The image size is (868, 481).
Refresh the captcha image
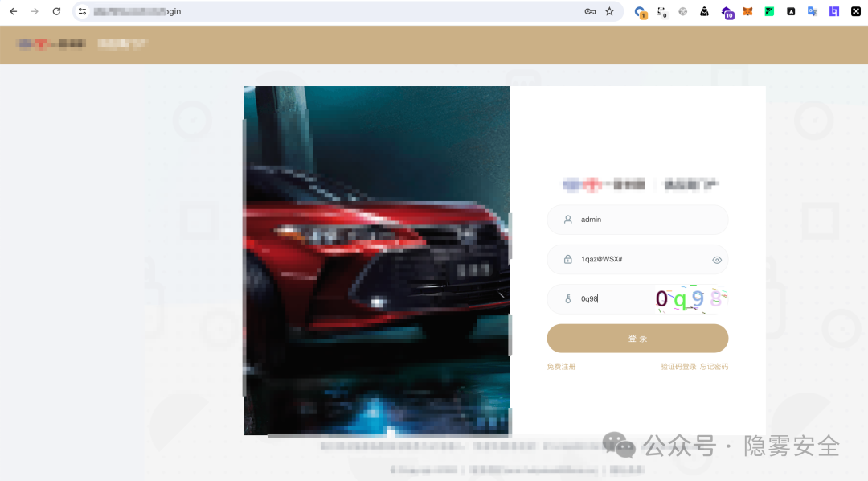[691, 299]
